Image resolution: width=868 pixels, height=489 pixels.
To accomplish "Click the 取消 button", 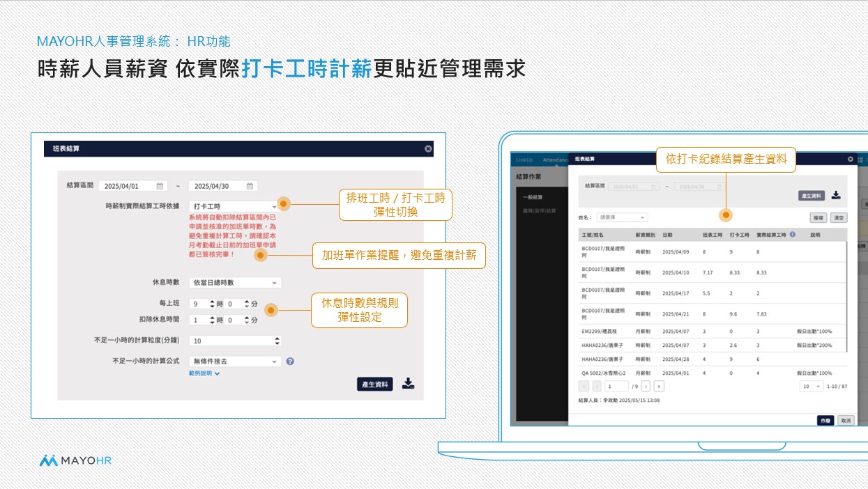I will click(845, 420).
